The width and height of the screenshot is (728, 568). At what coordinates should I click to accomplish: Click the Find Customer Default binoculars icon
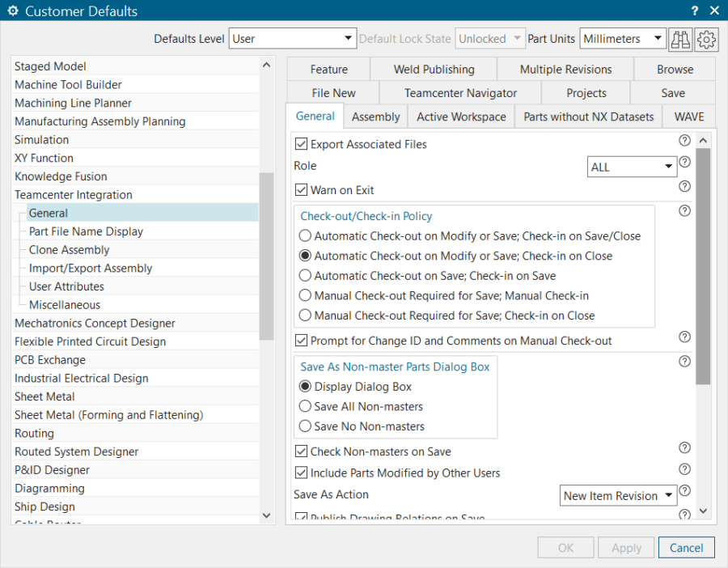[x=680, y=39]
